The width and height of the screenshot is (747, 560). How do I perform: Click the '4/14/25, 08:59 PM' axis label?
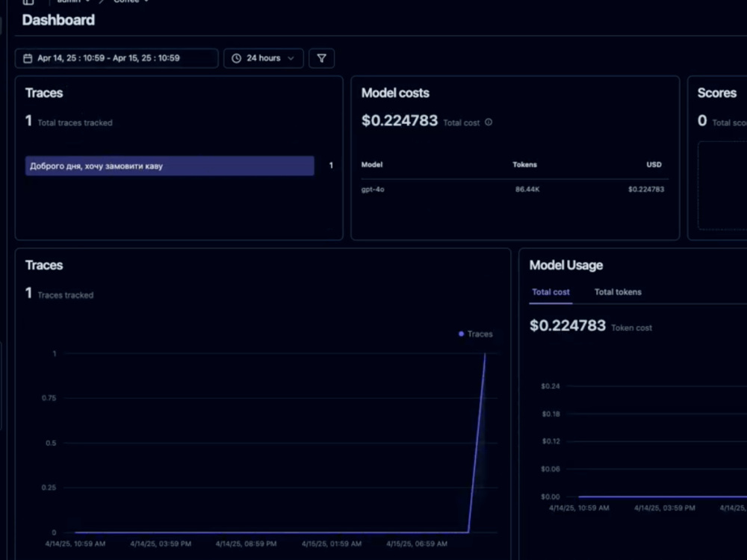coord(246,544)
